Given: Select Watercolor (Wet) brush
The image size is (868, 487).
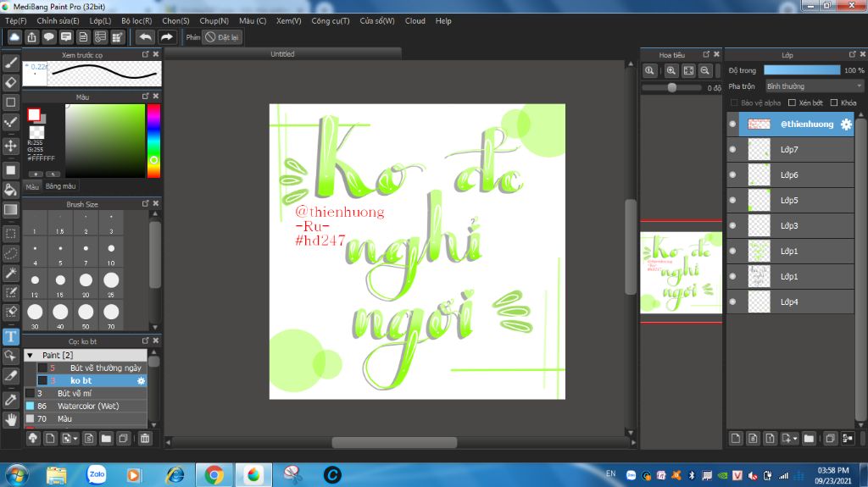Looking at the screenshot, I should (86, 407).
